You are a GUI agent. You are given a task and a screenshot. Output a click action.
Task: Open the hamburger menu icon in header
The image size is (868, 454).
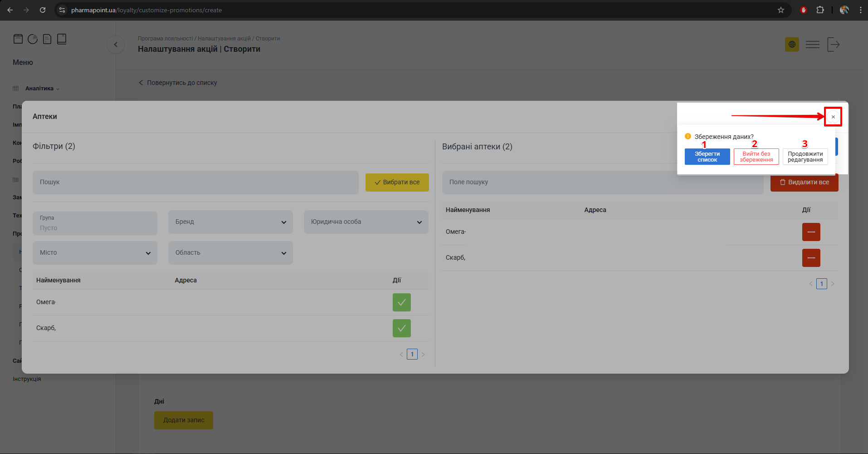[812, 44]
